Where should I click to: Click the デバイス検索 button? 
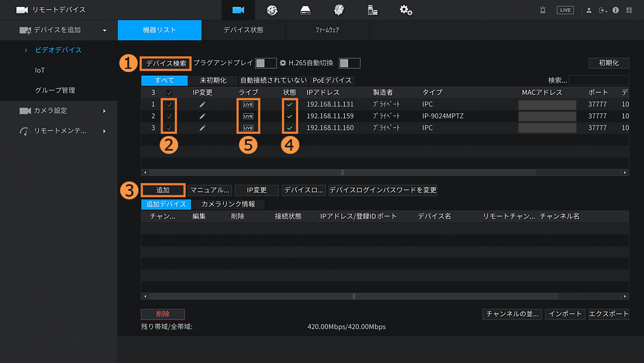coord(166,63)
